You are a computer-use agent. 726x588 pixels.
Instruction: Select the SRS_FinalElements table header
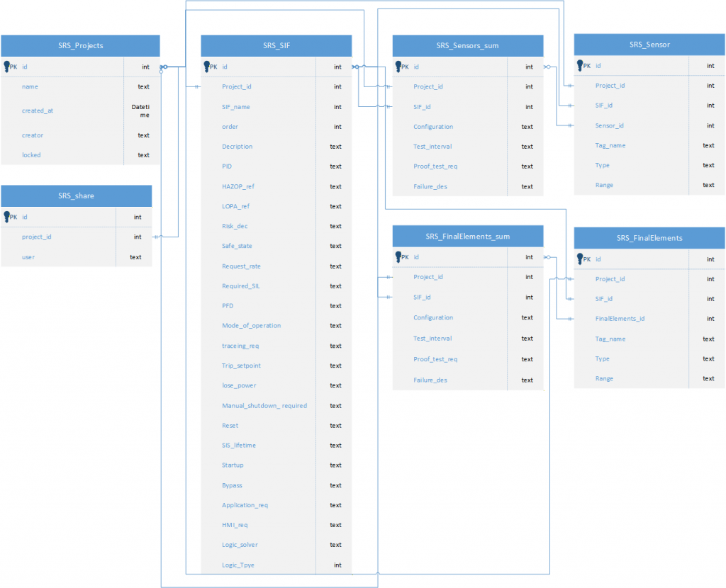point(649,238)
